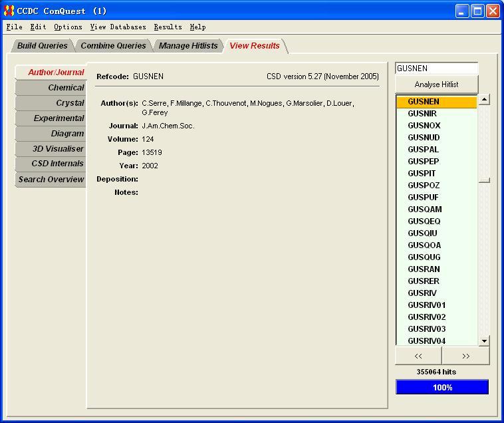Click the hitlist vertical scrollbar thumb
This screenshot has height=423, width=504.
point(484,180)
